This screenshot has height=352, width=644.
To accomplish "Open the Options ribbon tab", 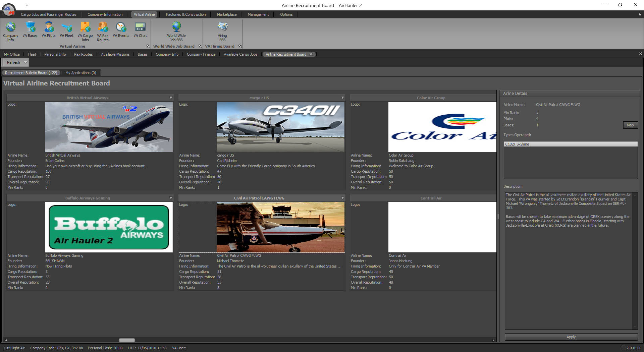I will pos(286,14).
